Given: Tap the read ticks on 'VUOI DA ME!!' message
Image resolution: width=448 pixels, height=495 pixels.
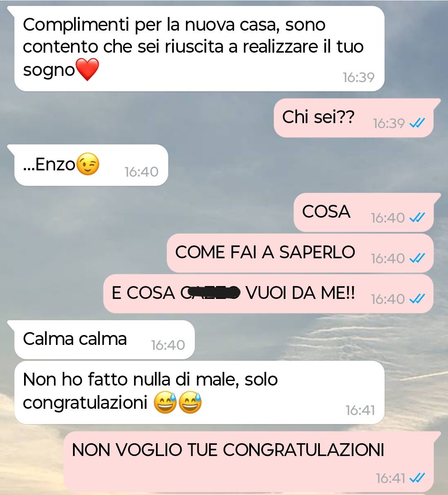Looking at the screenshot, I should tap(417, 298).
